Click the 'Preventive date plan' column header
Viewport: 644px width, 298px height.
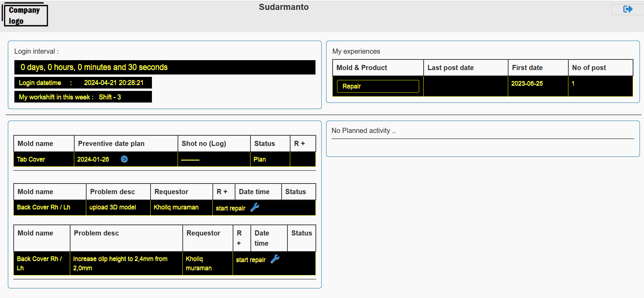click(x=111, y=144)
